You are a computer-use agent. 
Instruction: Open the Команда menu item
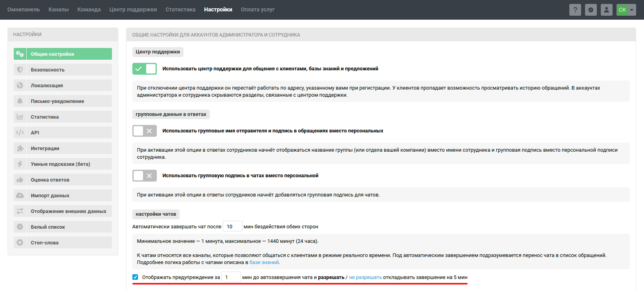(89, 9)
